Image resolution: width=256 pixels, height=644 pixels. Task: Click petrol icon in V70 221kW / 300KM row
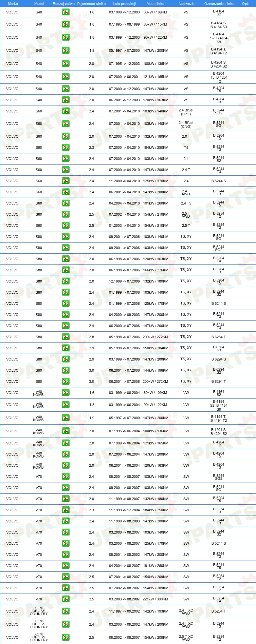(x=65, y=599)
